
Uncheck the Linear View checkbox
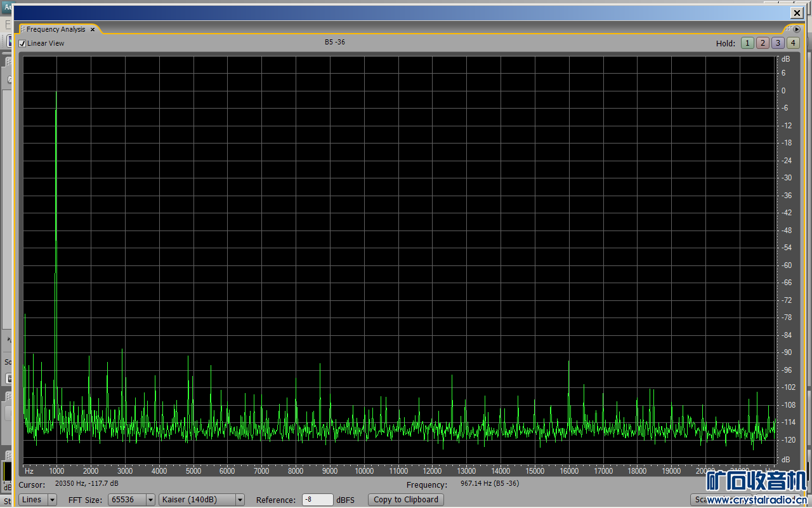tap(22, 44)
